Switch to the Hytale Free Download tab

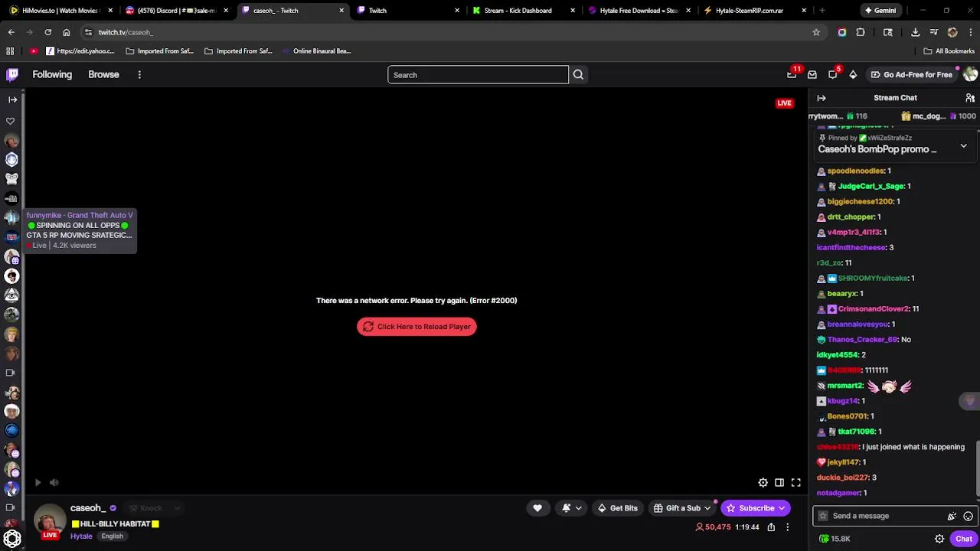(639, 11)
